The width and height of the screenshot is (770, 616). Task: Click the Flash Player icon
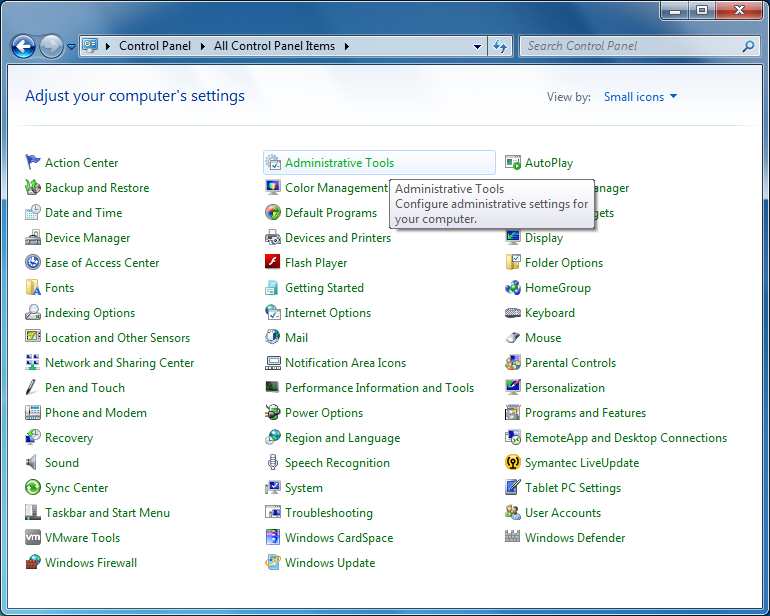273,263
